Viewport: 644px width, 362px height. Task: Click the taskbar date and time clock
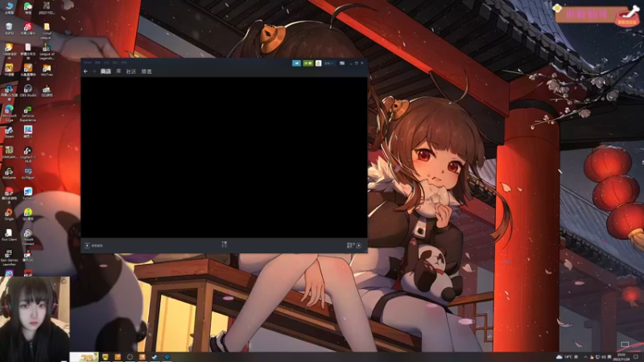621,357
